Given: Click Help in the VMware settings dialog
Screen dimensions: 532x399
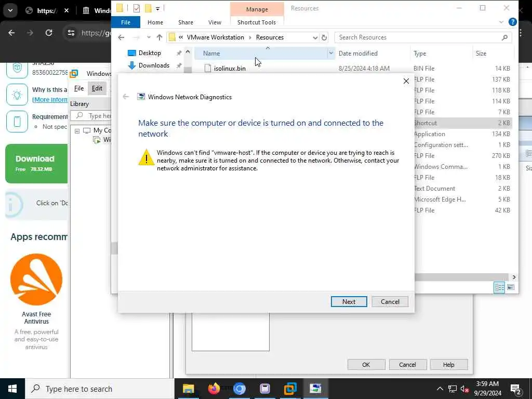Looking at the screenshot, I should point(448,365).
